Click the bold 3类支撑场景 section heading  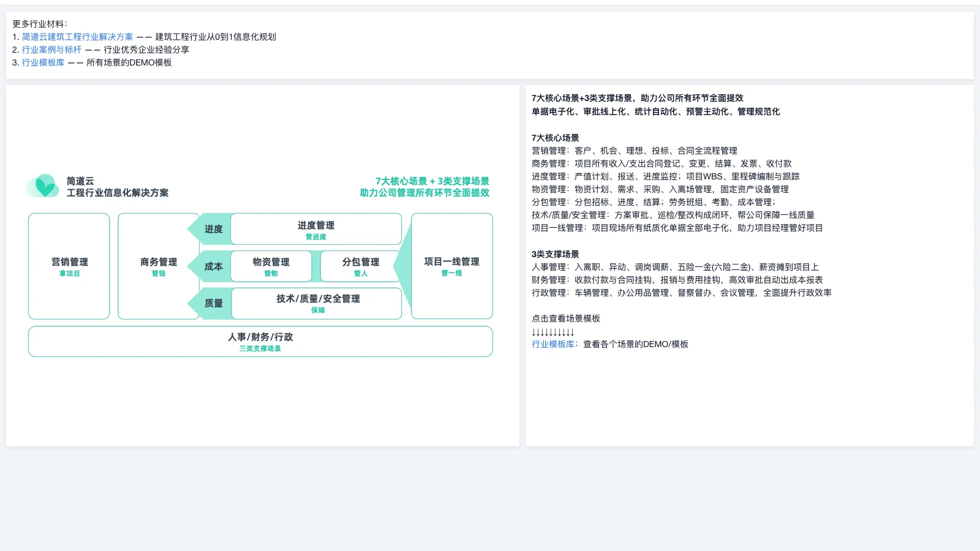556,254
